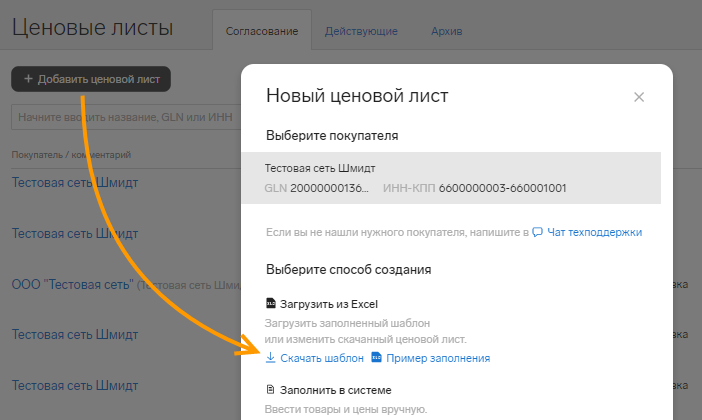Click the download icon before Скачать шаблон
This screenshot has height=420, width=702.
coord(270,357)
